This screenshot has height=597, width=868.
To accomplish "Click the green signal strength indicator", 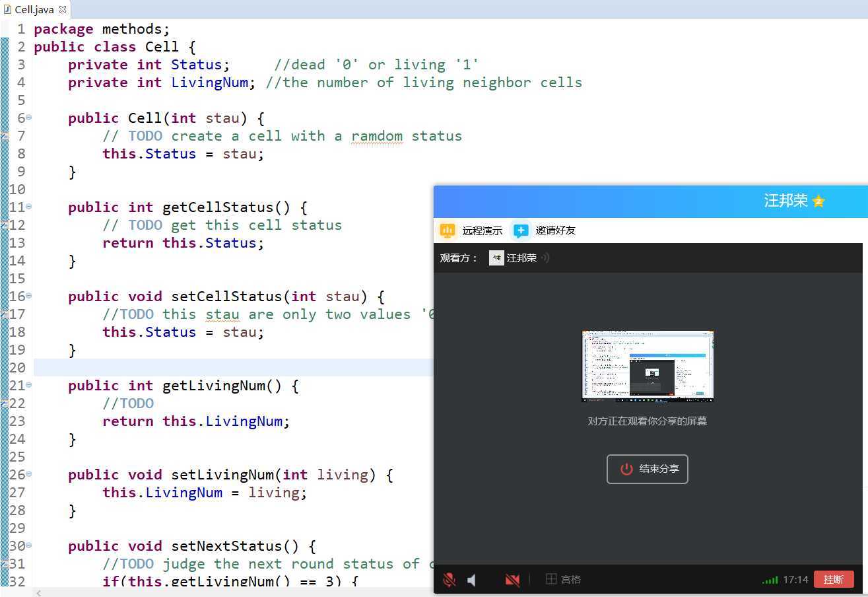I will click(x=770, y=580).
